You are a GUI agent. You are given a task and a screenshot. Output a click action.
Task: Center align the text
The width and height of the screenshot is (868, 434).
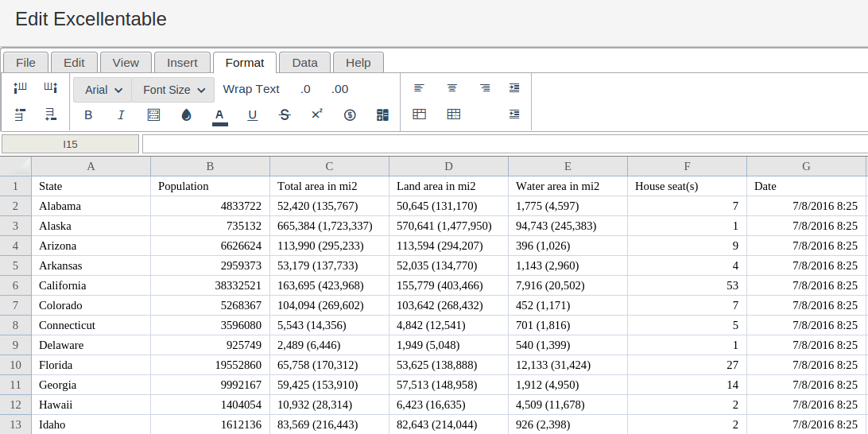pos(452,88)
